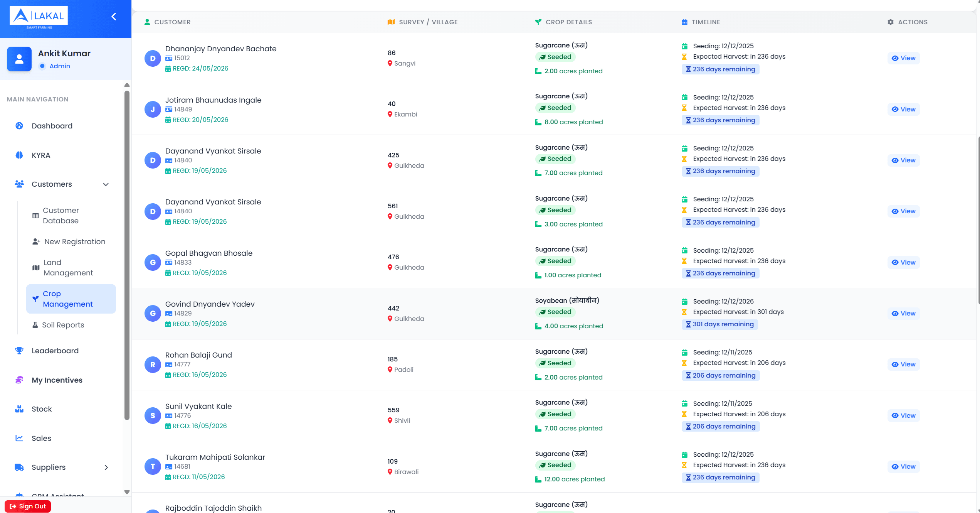The image size is (980, 513).
Task: View Gopal Bhagvan Bhosale crop record
Action: click(x=903, y=262)
